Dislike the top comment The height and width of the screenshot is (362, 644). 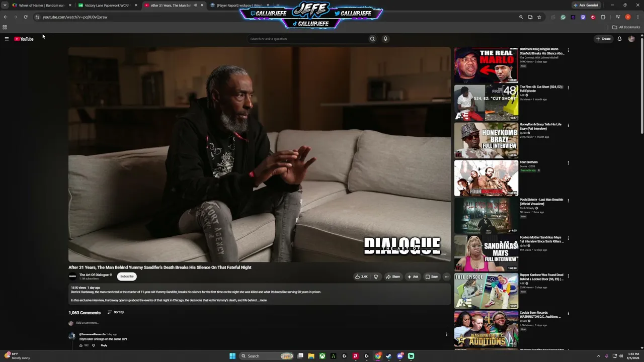point(94,345)
